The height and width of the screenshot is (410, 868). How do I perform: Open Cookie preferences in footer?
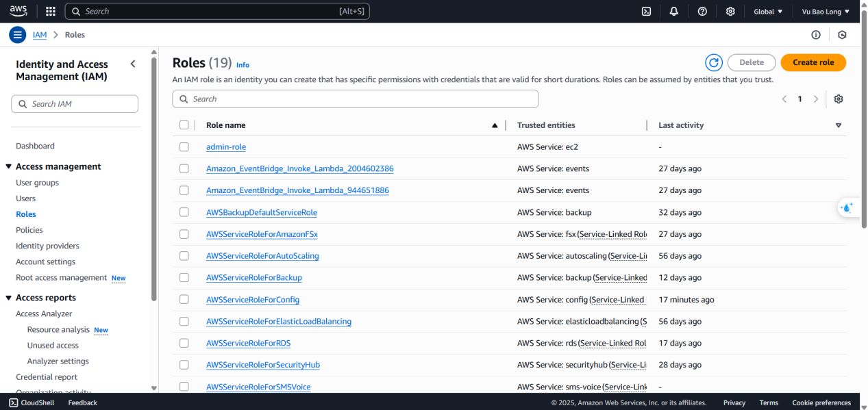tap(821, 402)
